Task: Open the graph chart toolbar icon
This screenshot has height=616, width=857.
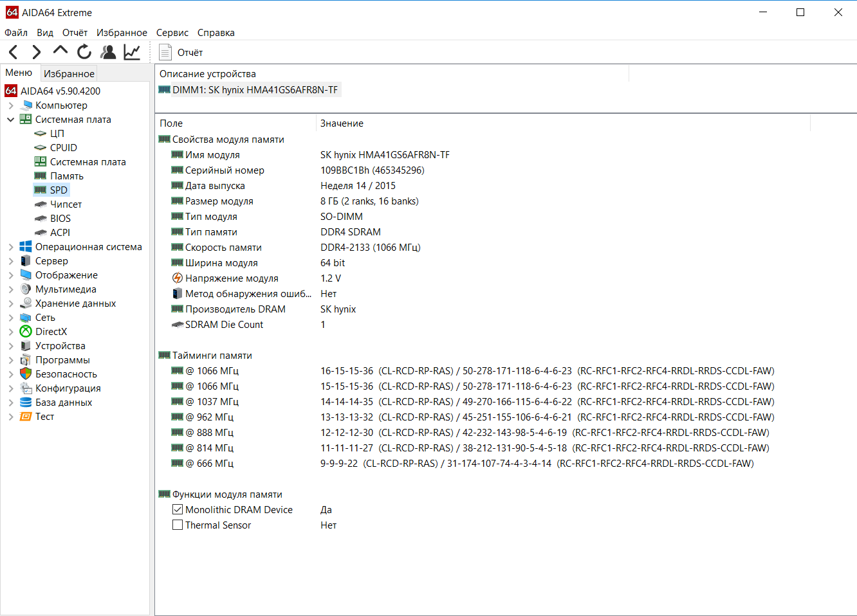Action: 132,52
